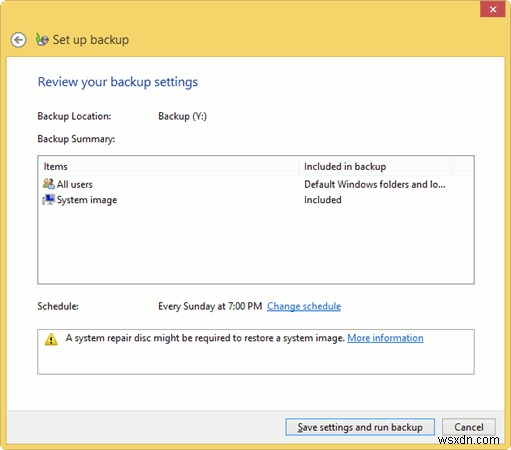This screenshot has width=511, height=450.
Task: Click the Default Windows folders cell
Action: (375, 184)
